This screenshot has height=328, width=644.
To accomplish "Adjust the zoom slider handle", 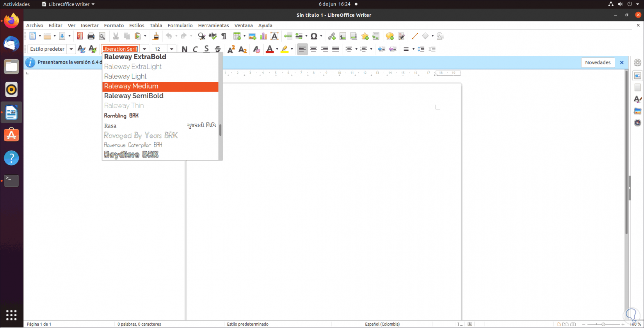I will pyautogui.click(x=603, y=324).
